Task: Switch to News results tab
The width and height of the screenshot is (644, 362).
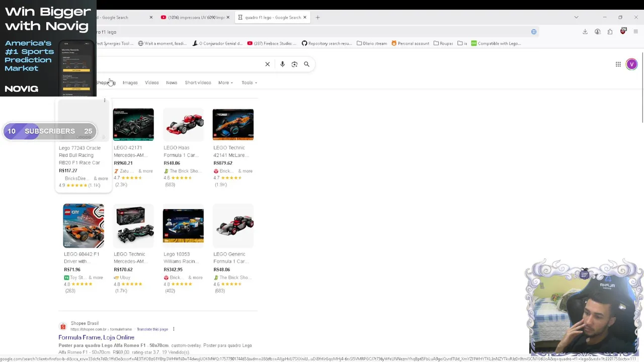Action: coord(172,82)
